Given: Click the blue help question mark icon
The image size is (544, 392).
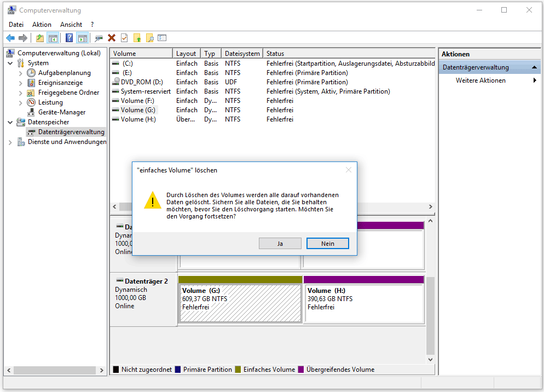Looking at the screenshot, I should pyautogui.click(x=69, y=38).
